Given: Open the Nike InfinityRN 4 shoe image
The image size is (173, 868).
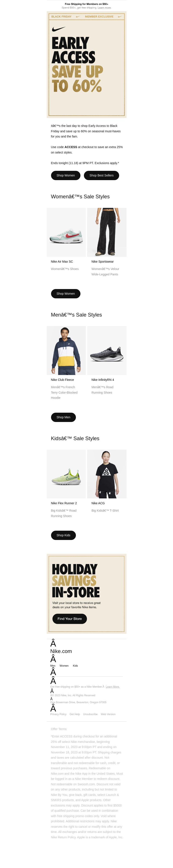Looking at the screenshot, I should click(107, 351).
